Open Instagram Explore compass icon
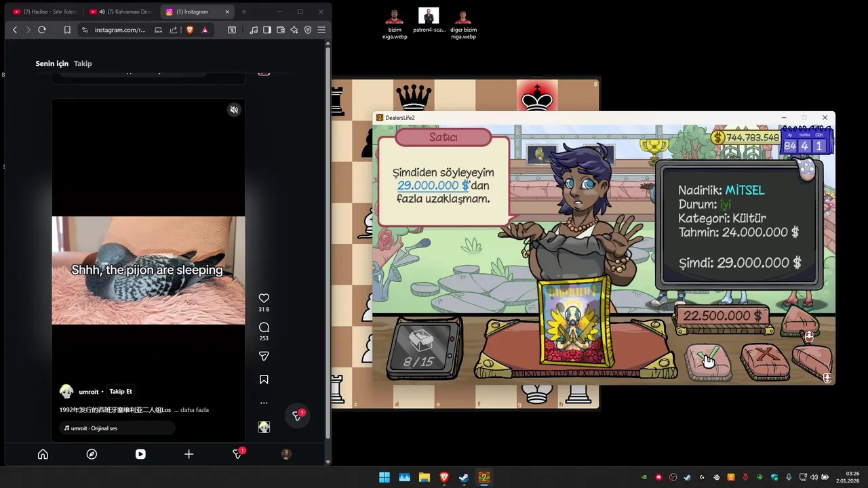Viewport: 868px width, 488px height. 92,454
